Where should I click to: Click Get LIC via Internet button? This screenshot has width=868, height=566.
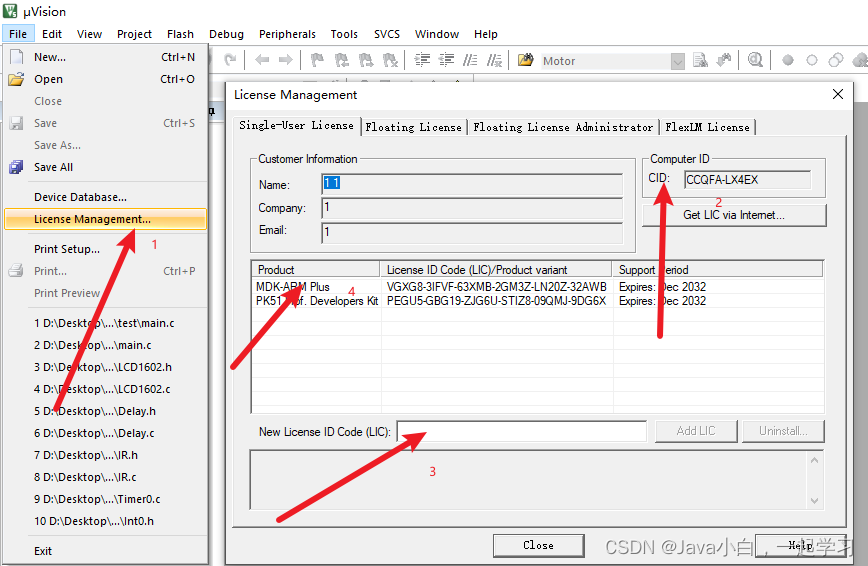(734, 215)
